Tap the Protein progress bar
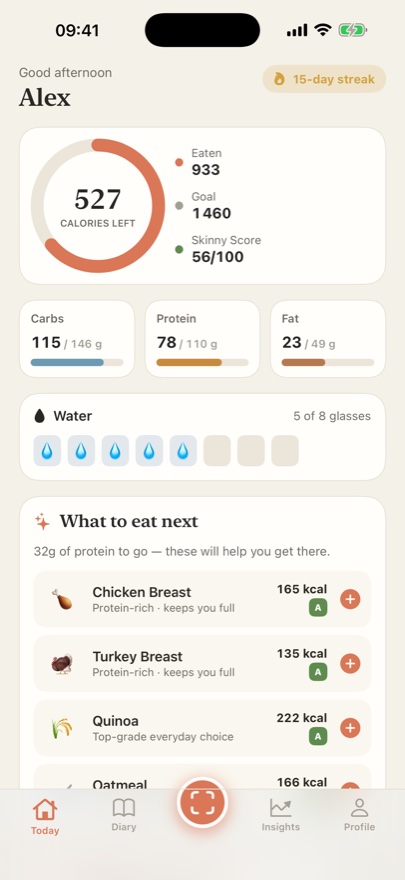Viewport: 405px width, 880px height. 202,363
